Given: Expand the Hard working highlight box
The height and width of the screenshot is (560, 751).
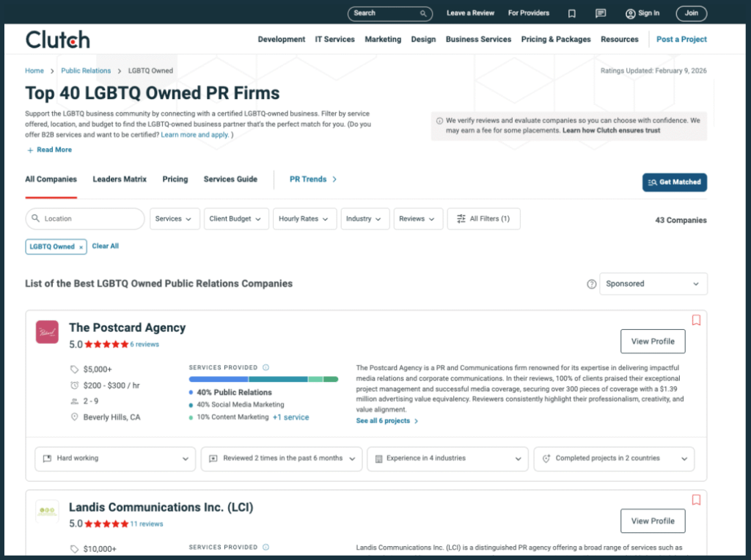Looking at the screenshot, I should (115, 459).
